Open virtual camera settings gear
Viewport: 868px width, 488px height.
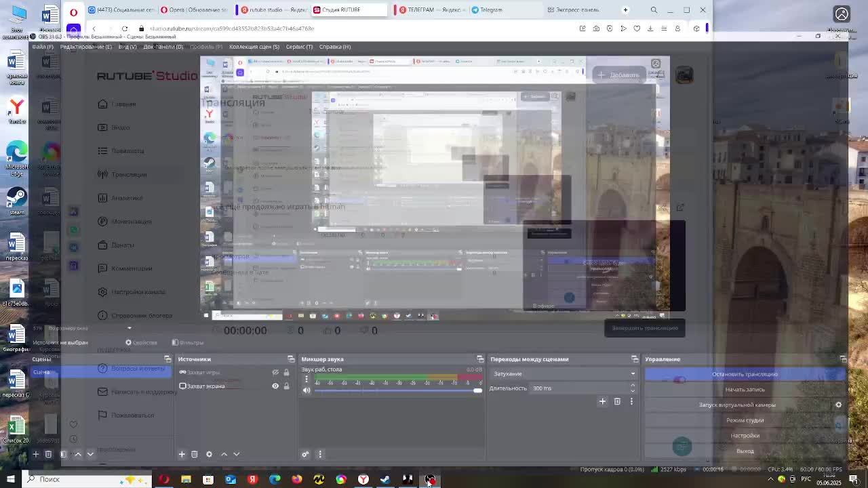tap(838, 405)
